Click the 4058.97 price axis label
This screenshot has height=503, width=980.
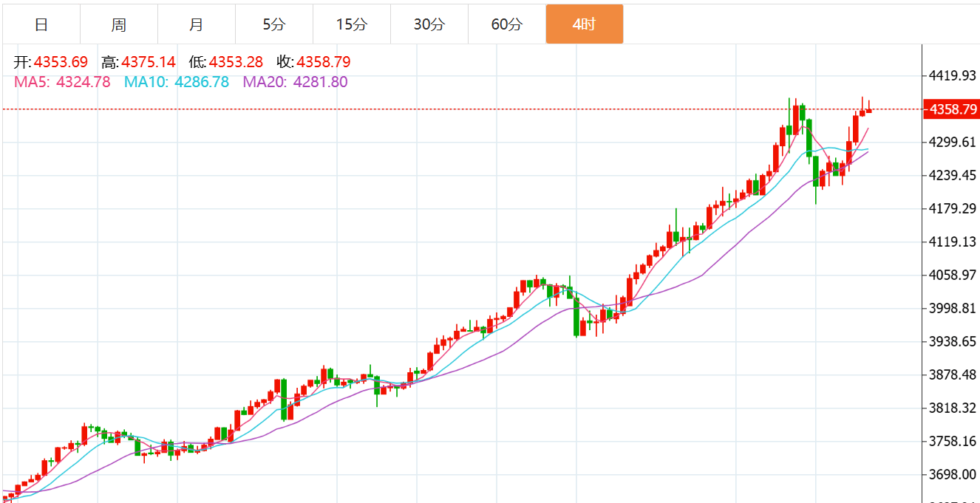click(x=952, y=275)
